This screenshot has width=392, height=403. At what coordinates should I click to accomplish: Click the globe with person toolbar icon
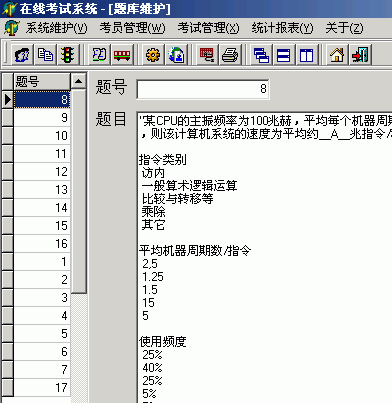(176, 54)
